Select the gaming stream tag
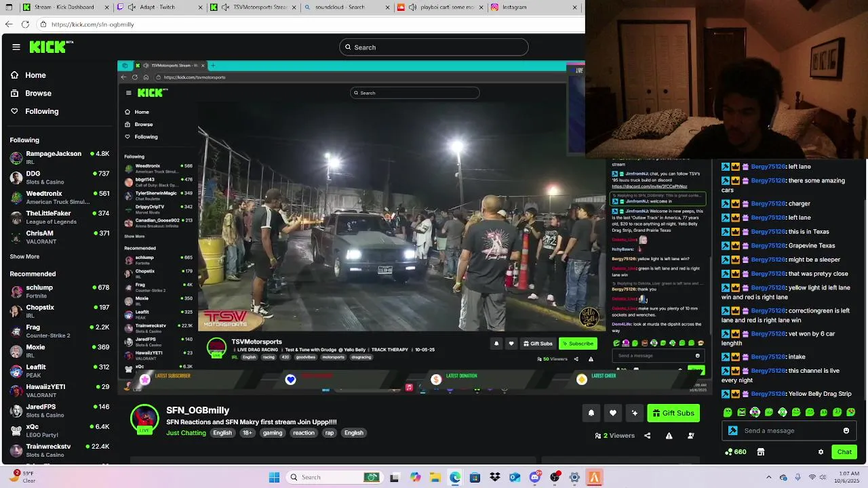868x488 pixels. pos(273,432)
